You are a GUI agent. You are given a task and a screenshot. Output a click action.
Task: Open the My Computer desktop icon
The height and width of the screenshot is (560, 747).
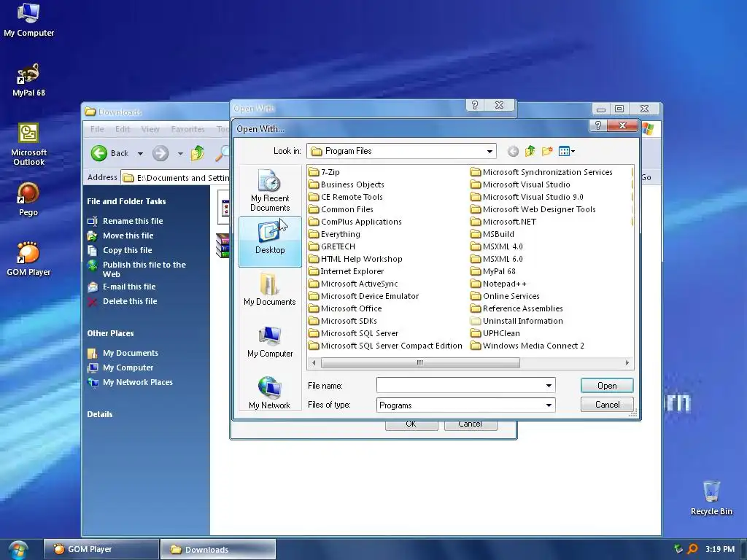pyautogui.click(x=28, y=20)
